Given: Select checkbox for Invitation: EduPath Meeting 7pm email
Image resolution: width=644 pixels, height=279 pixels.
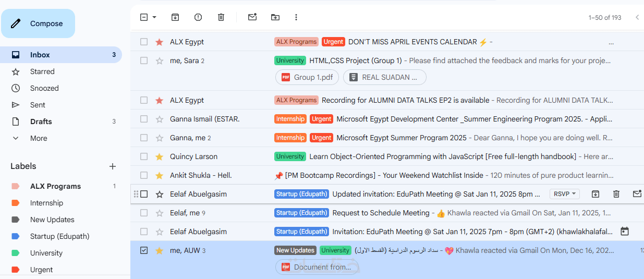Looking at the screenshot, I should (x=144, y=232).
